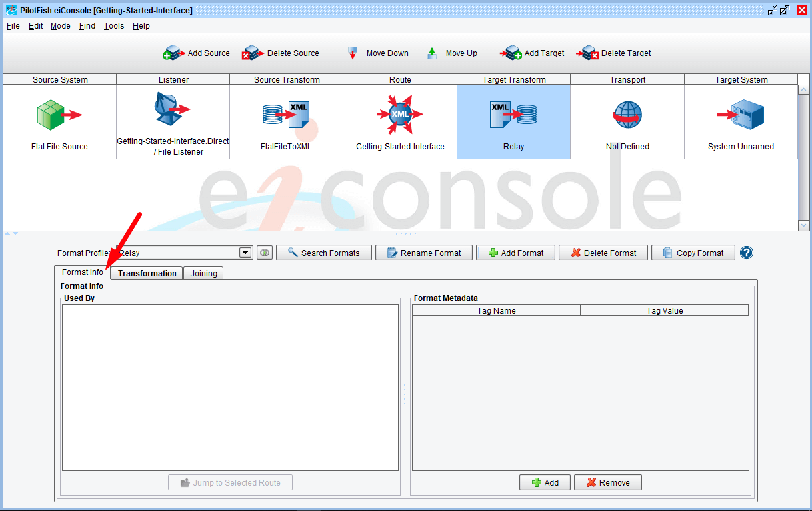This screenshot has width=812, height=511.
Task: Click the Add Format button
Action: point(516,253)
